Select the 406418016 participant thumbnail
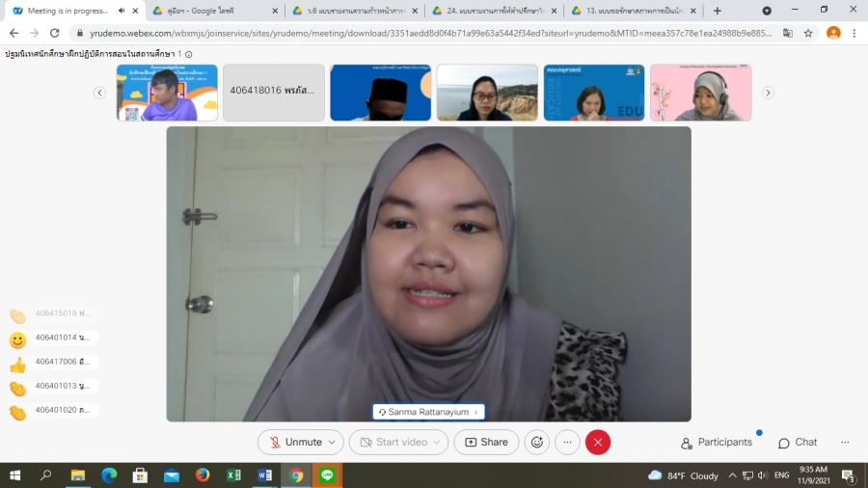The image size is (868, 488). pos(274,92)
